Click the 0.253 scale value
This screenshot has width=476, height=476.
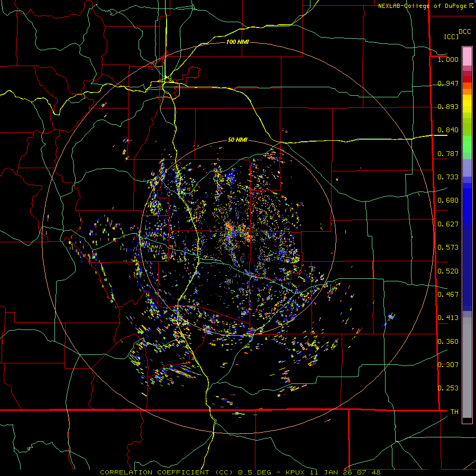point(448,388)
